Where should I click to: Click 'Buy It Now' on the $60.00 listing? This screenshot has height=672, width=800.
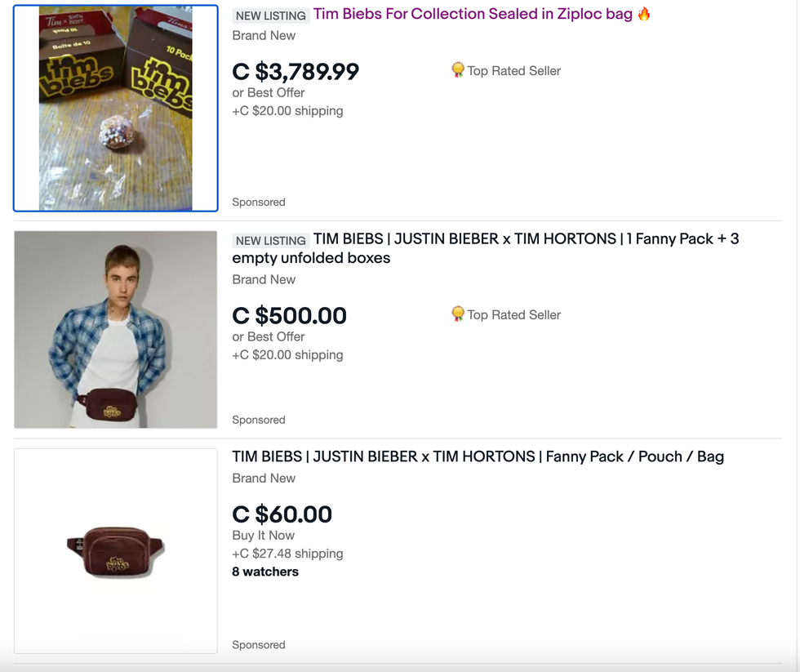pos(264,535)
